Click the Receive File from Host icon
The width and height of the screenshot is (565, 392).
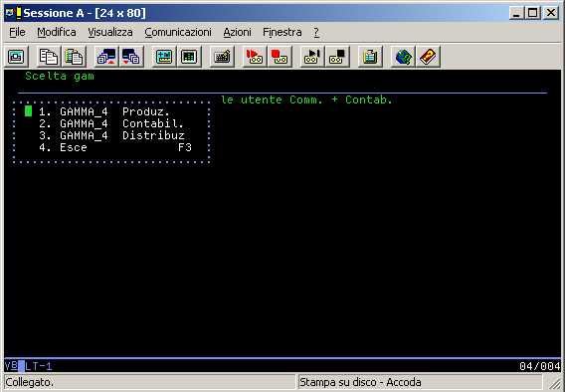click(131, 57)
